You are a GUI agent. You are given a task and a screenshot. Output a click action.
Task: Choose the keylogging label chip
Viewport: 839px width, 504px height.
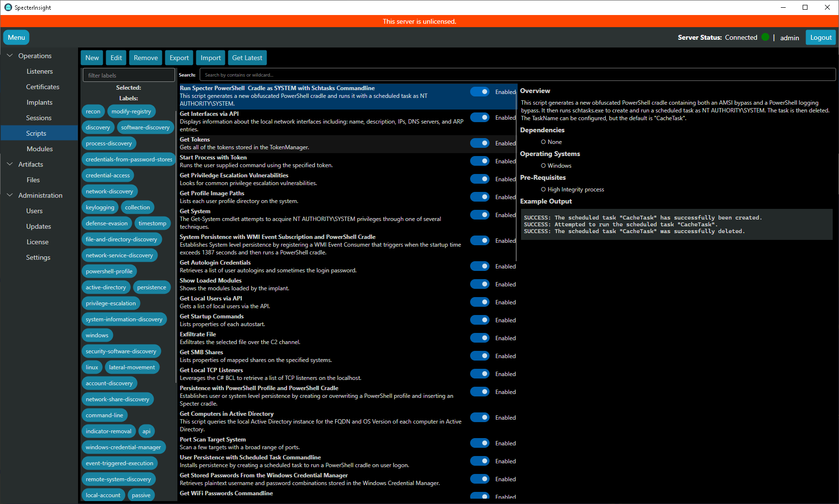100,207
